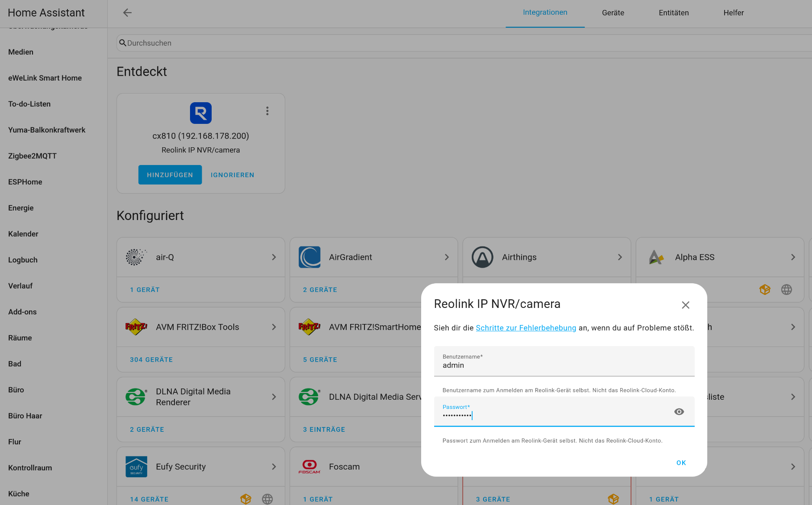Open the 304 GERÄTE link

point(151,359)
